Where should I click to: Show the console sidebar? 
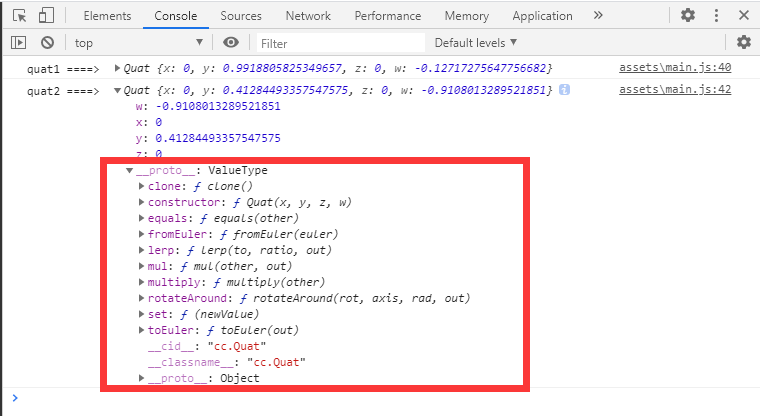[x=19, y=42]
